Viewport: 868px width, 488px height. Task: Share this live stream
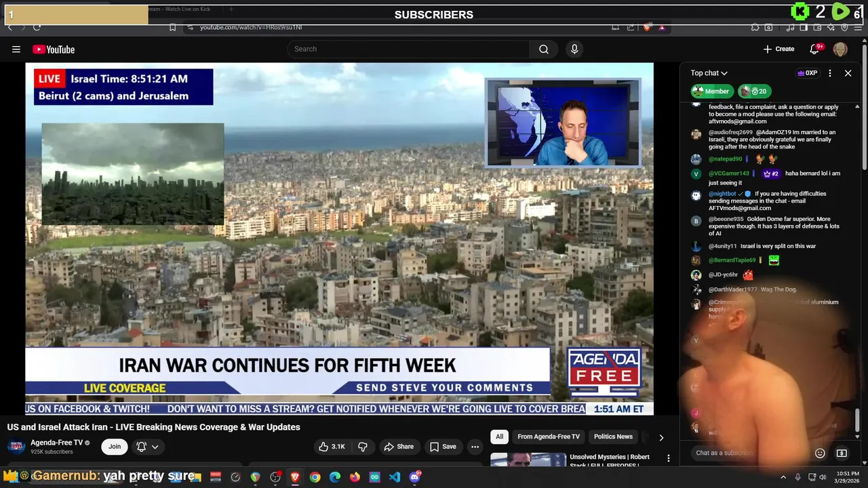(x=399, y=447)
